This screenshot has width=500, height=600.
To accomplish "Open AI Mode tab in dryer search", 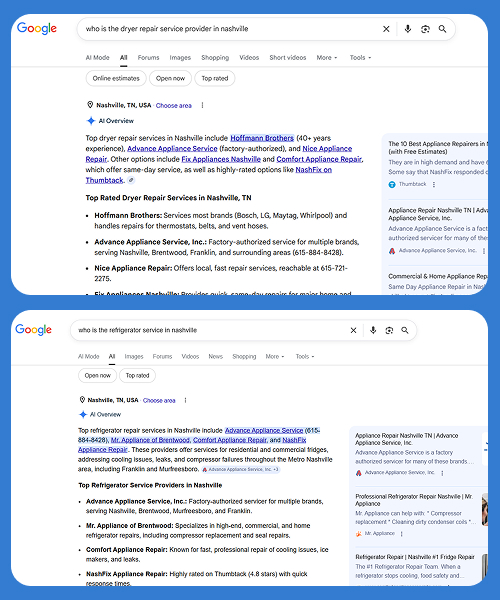I will (98, 58).
